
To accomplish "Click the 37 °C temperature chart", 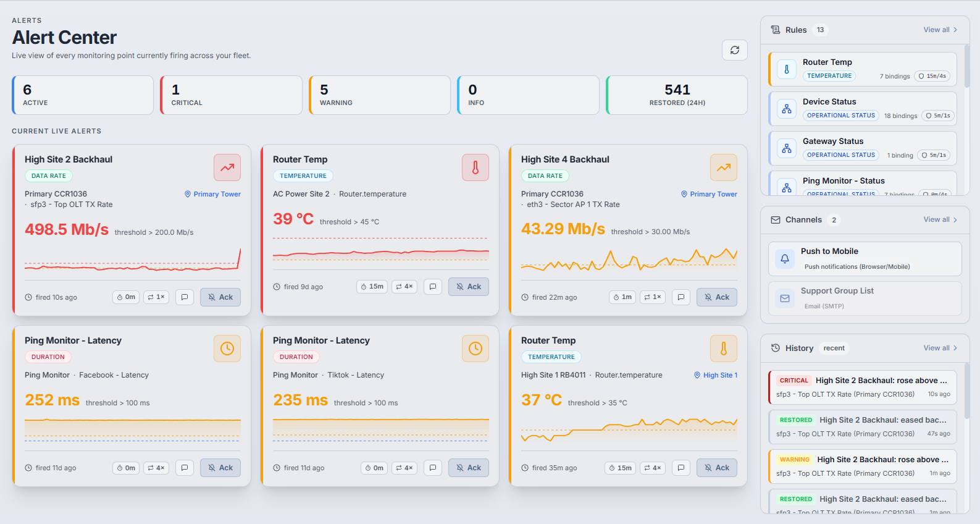I will (x=629, y=431).
